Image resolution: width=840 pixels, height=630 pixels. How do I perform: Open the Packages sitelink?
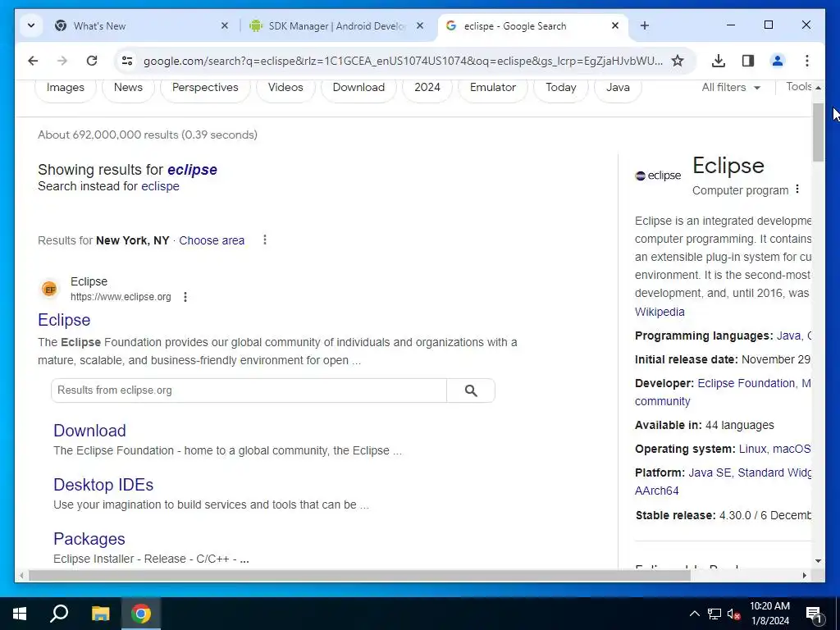tap(89, 539)
